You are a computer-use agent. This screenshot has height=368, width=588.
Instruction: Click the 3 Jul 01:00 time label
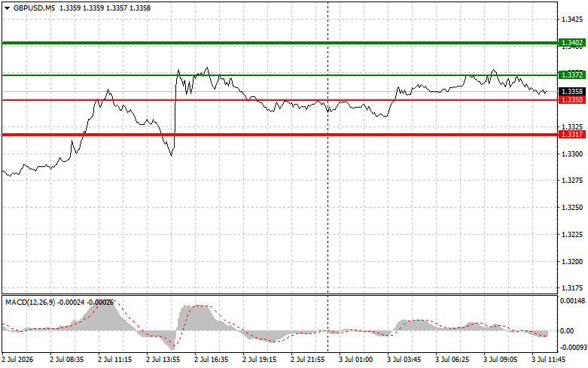pos(356,360)
